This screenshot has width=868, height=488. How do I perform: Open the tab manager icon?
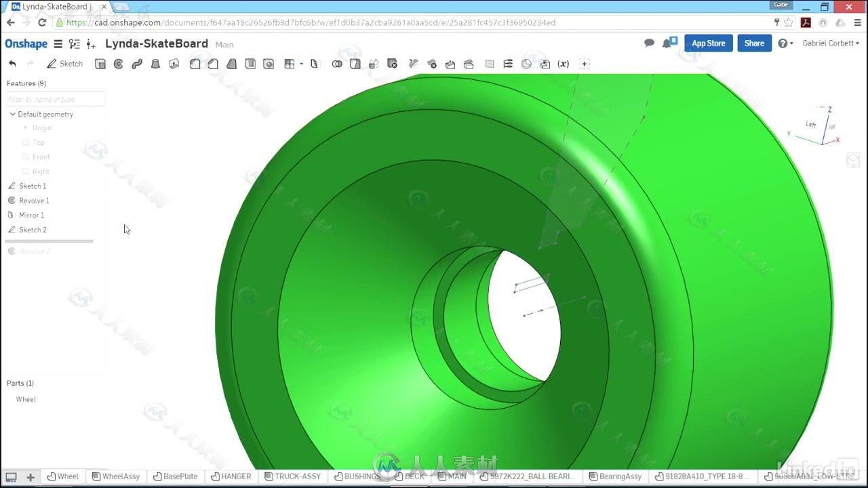11,477
